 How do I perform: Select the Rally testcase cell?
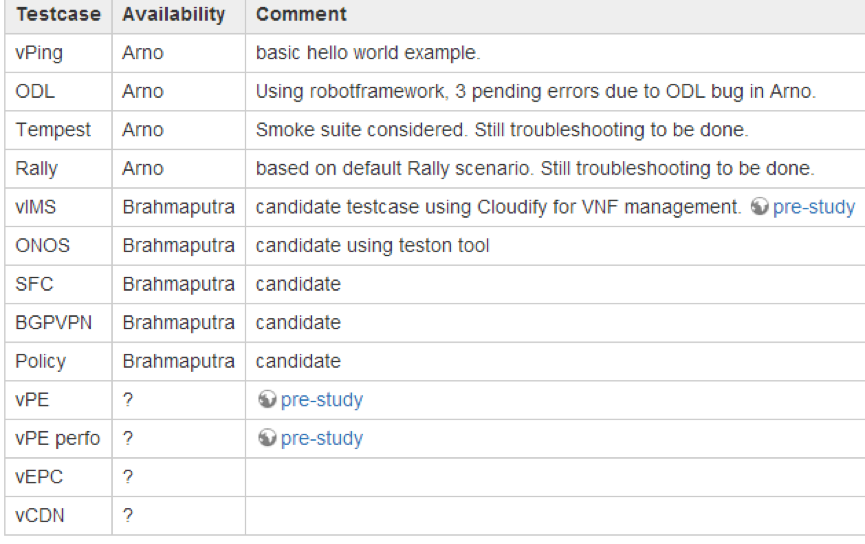pos(58,169)
